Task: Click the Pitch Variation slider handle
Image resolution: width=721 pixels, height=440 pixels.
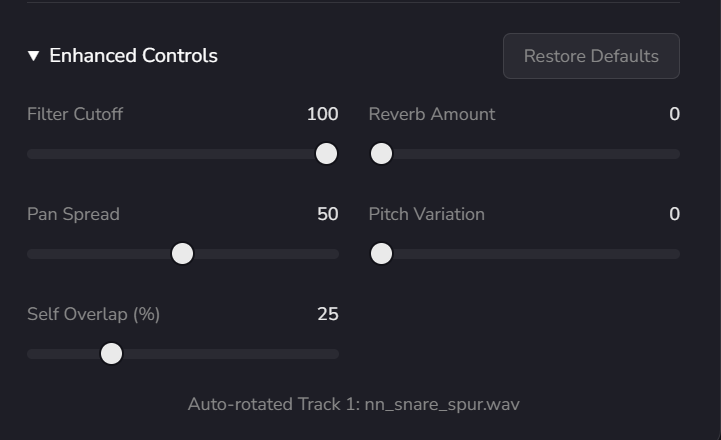Action: [x=381, y=254]
